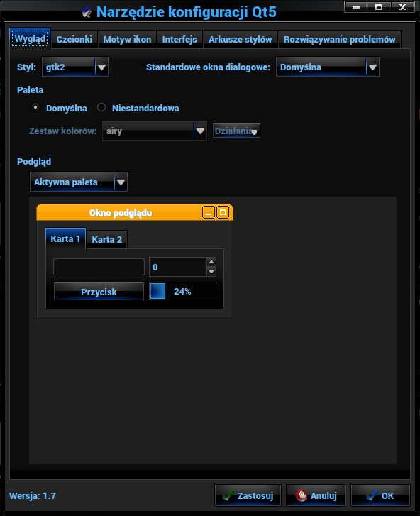
Task: Decrease the spin box value with down arrow
Action: (x=211, y=272)
